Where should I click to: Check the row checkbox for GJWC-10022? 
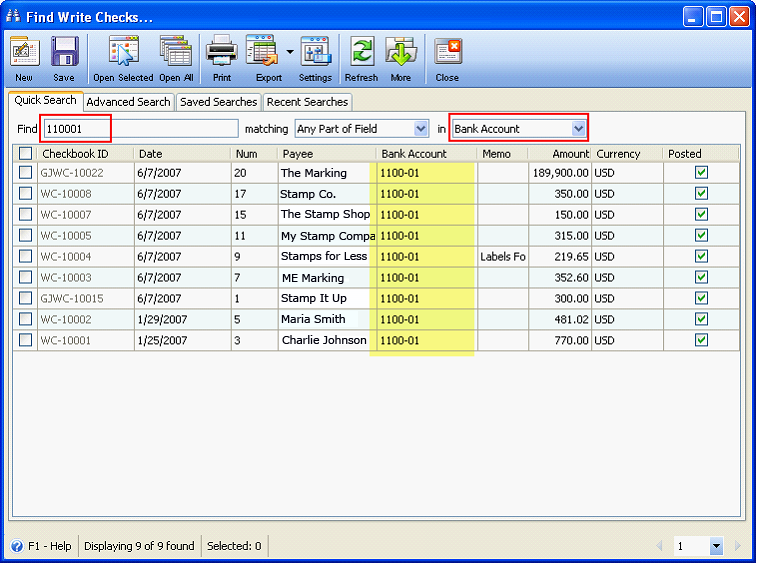(x=25, y=172)
